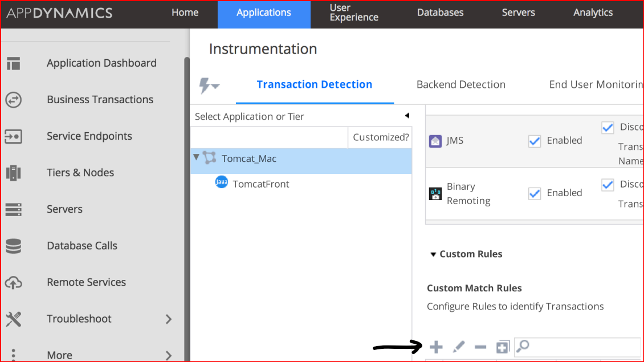
Task: Select TomcatFront tier in tree
Action: point(261,184)
